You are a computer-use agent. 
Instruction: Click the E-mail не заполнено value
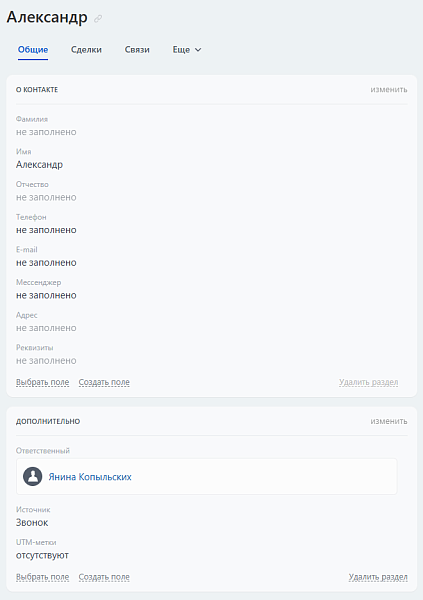coord(46,263)
